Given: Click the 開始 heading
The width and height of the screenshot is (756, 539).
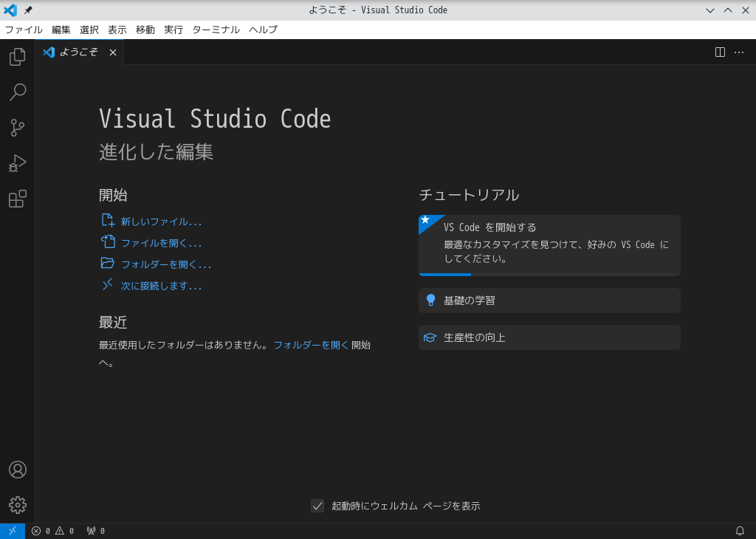Looking at the screenshot, I should pos(113,195).
